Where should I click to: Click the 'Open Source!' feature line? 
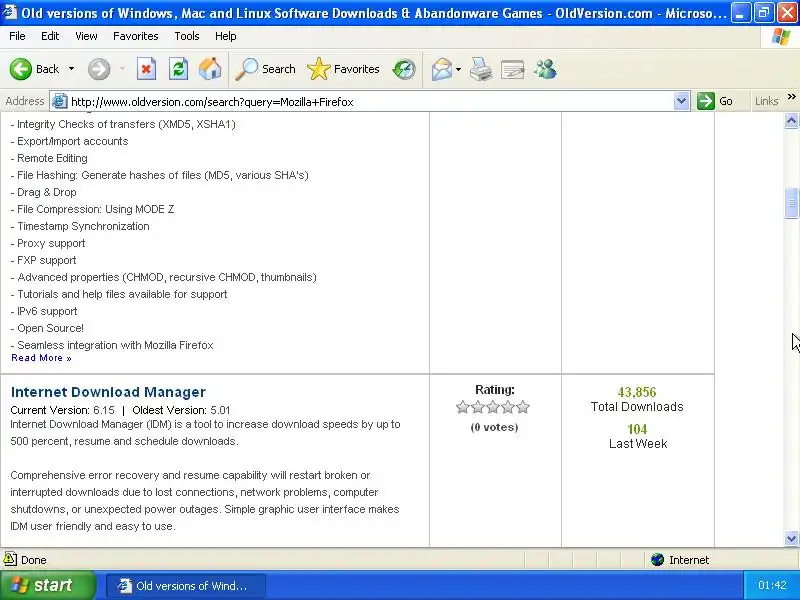tap(47, 328)
